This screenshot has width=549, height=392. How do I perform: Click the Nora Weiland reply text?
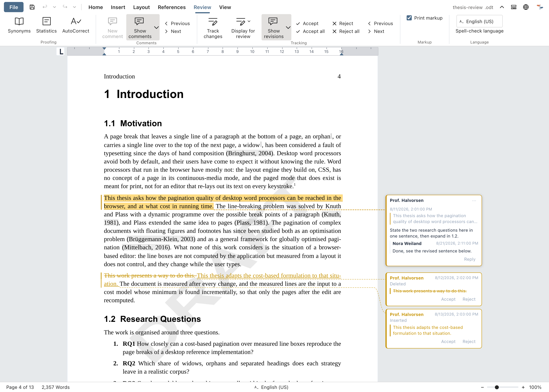pos(432,251)
